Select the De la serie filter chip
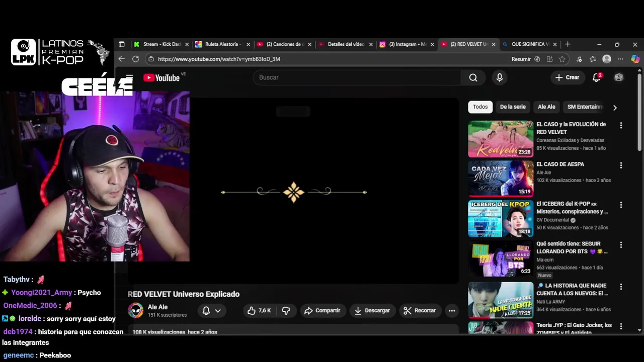The image size is (644, 362). pyautogui.click(x=513, y=107)
